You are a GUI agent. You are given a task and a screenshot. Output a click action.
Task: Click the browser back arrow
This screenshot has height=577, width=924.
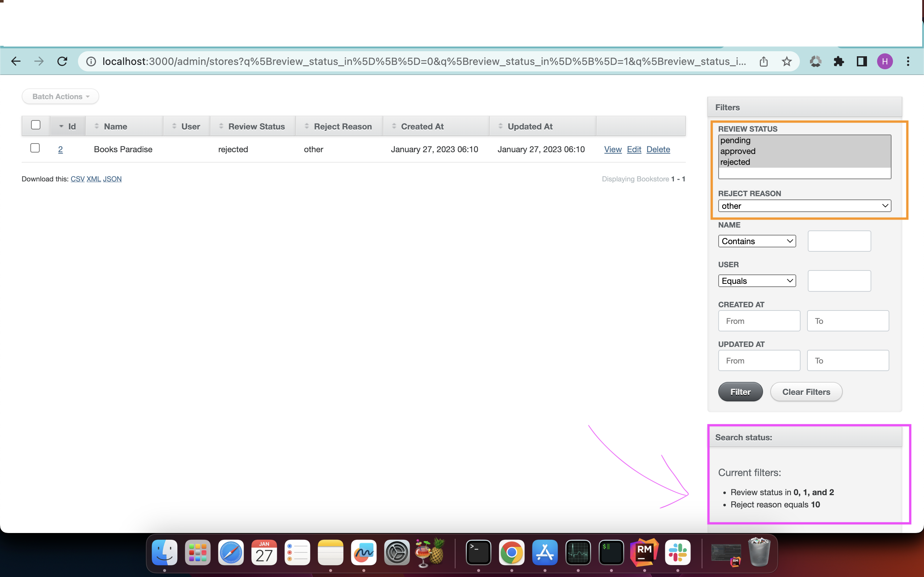[x=16, y=61]
